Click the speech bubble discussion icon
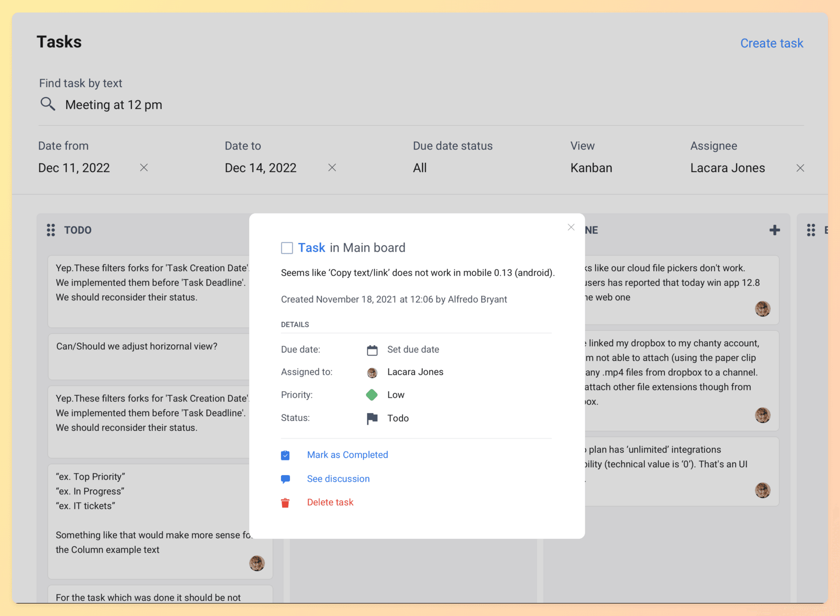 (285, 479)
